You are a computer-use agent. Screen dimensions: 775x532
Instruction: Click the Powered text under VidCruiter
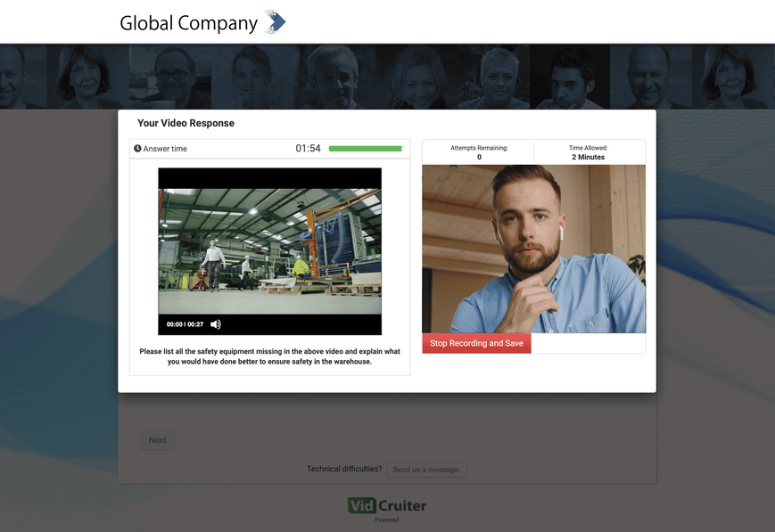(x=387, y=520)
